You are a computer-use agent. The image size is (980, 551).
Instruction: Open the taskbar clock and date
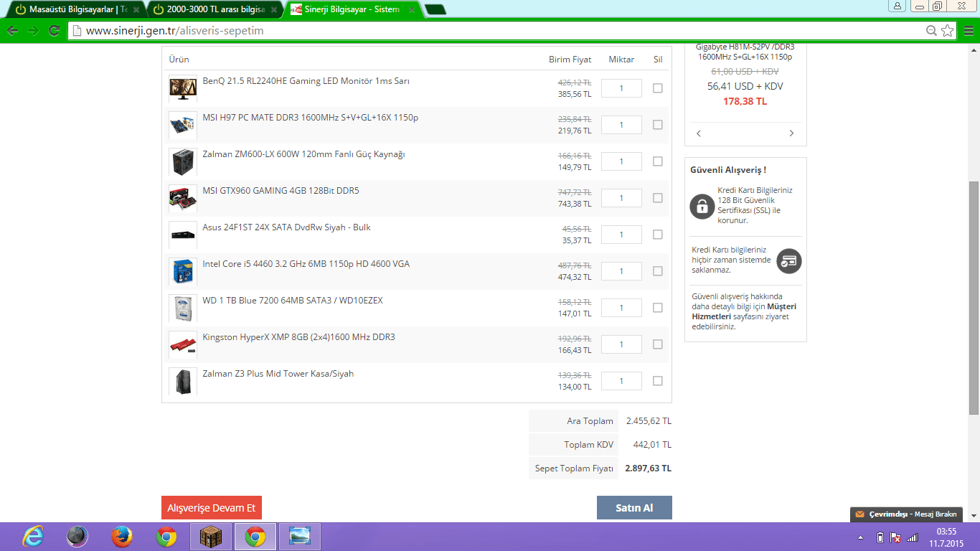click(x=947, y=537)
